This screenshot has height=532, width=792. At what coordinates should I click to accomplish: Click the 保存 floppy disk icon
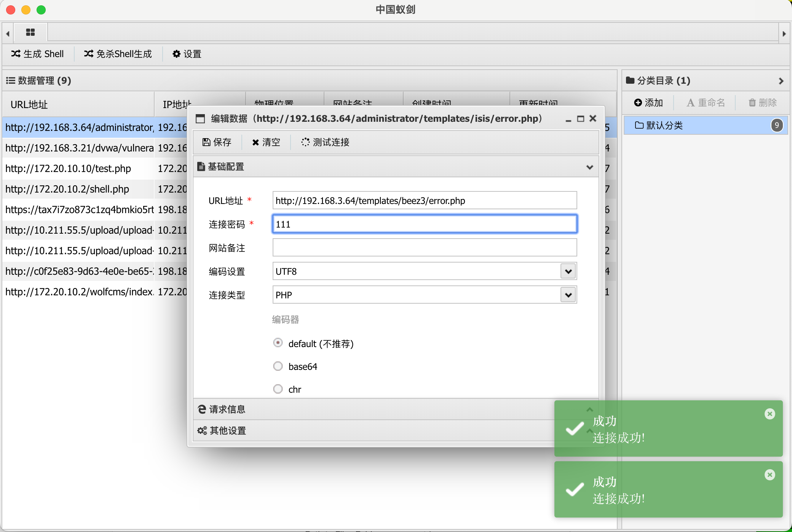click(206, 142)
